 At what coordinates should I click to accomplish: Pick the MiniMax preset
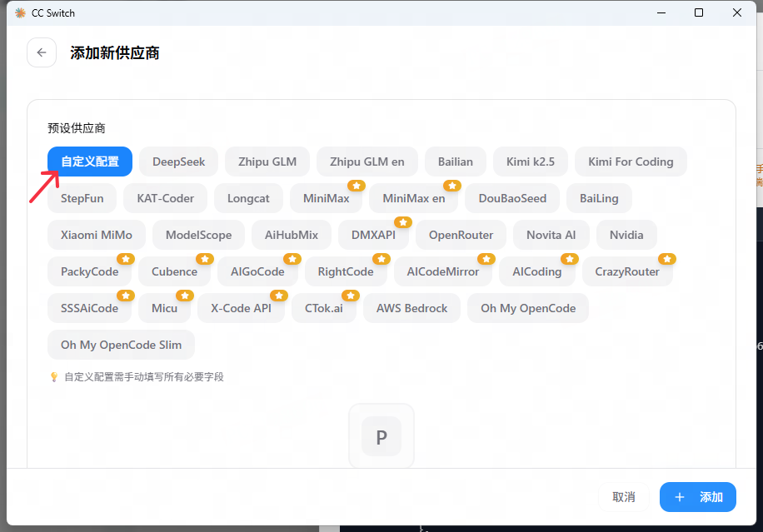[326, 198]
